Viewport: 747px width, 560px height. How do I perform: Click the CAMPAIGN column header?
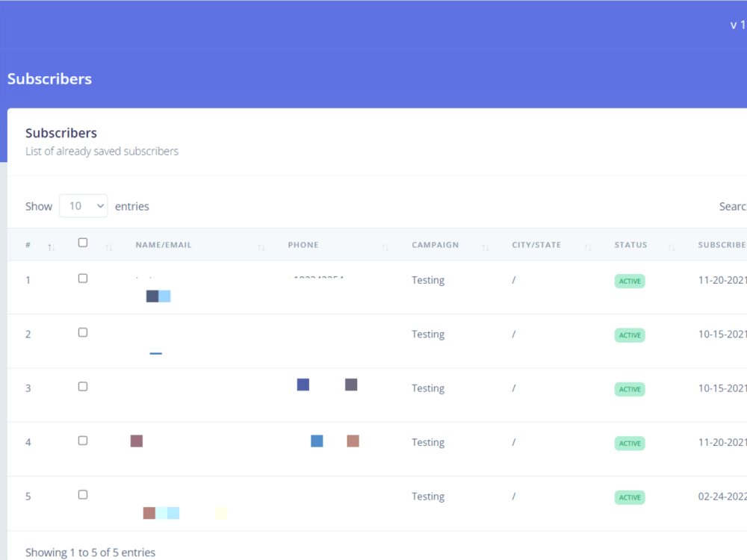click(435, 245)
